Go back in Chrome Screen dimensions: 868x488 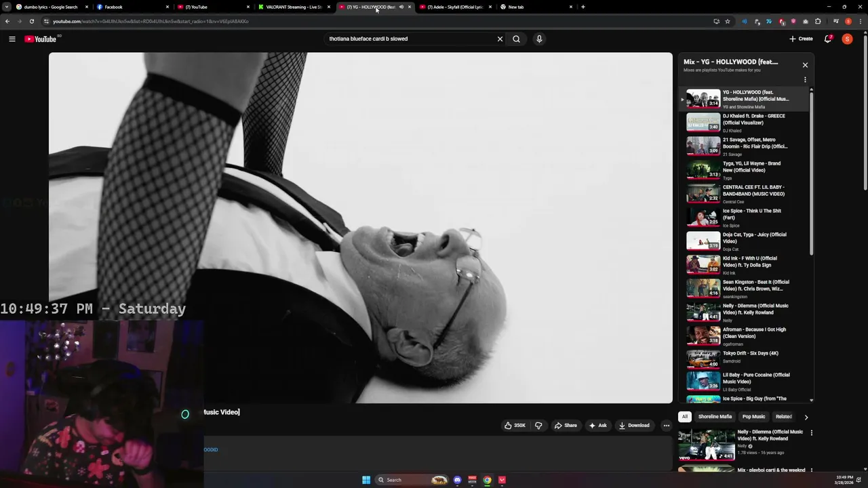[x=7, y=21]
